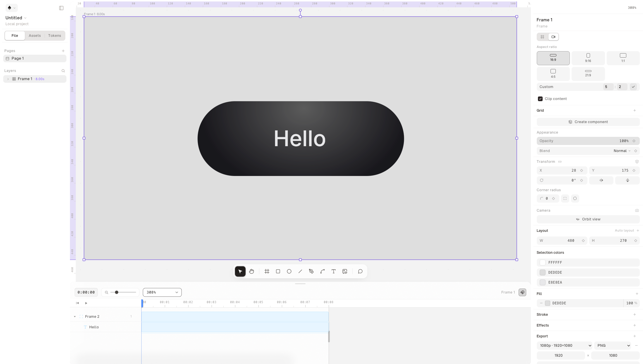Select the Move arrow tool

240,271
